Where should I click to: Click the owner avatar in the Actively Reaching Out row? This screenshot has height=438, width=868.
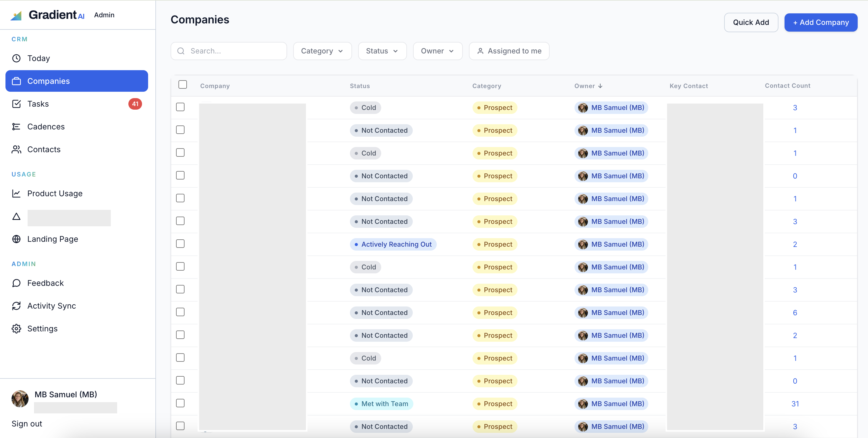pos(583,245)
